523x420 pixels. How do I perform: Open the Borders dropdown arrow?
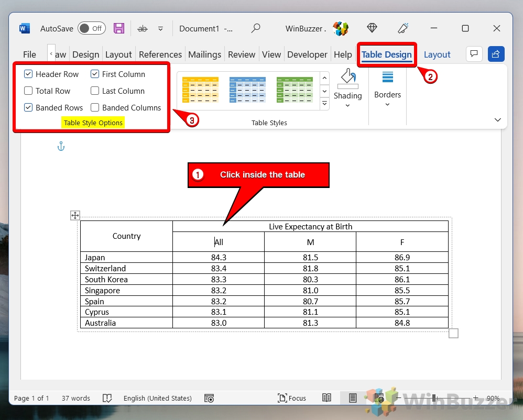387,104
